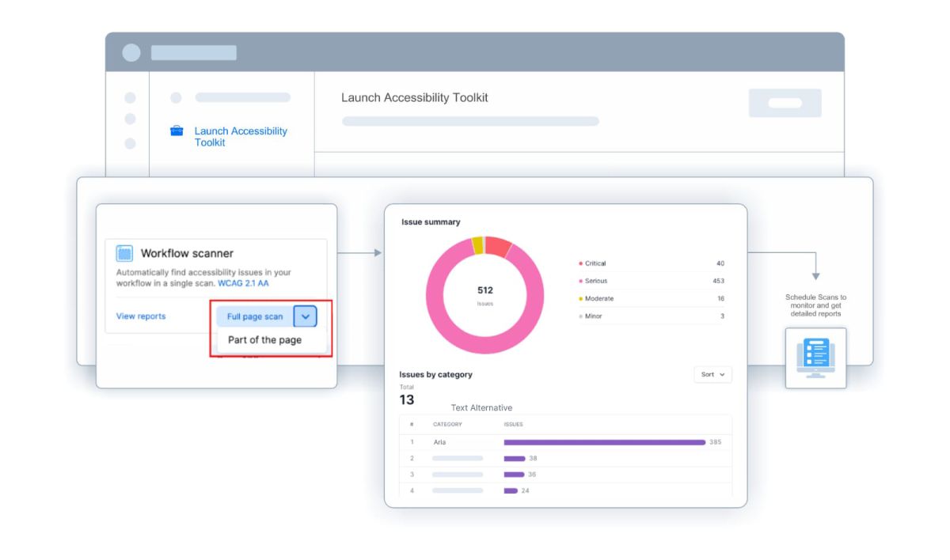The image size is (950, 560).
Task: Click the Launch Accessibility Toolkit page heading
Action: point(415,97)
